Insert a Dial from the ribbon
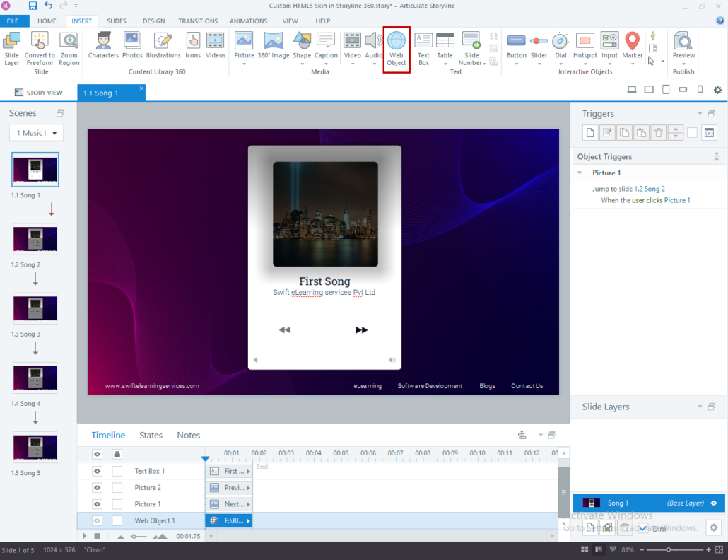 560,41
